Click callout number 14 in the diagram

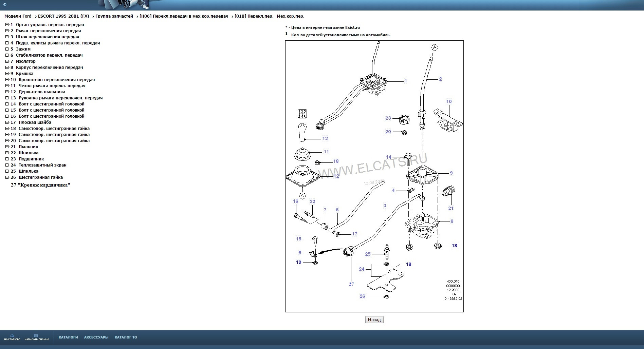pos(389,157)
